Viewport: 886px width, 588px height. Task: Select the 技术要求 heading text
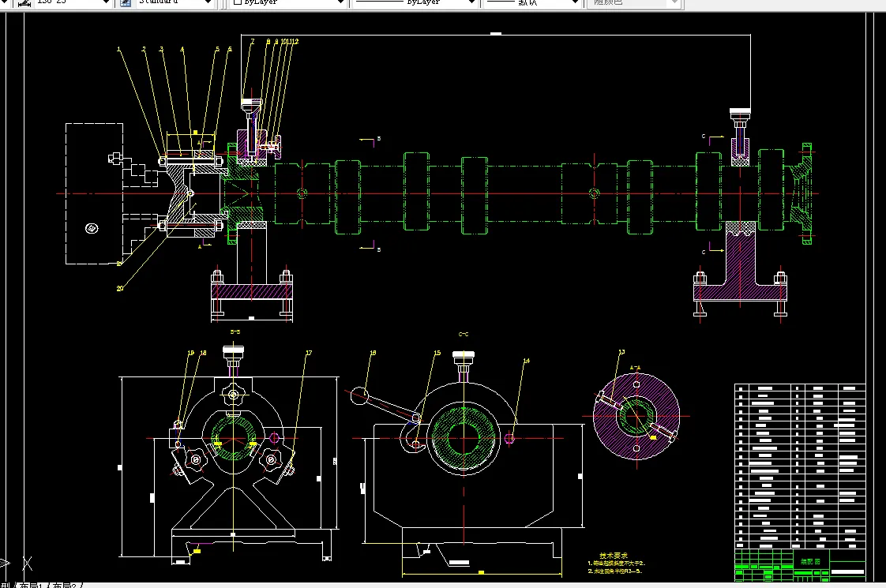click(x=613, y=555)
